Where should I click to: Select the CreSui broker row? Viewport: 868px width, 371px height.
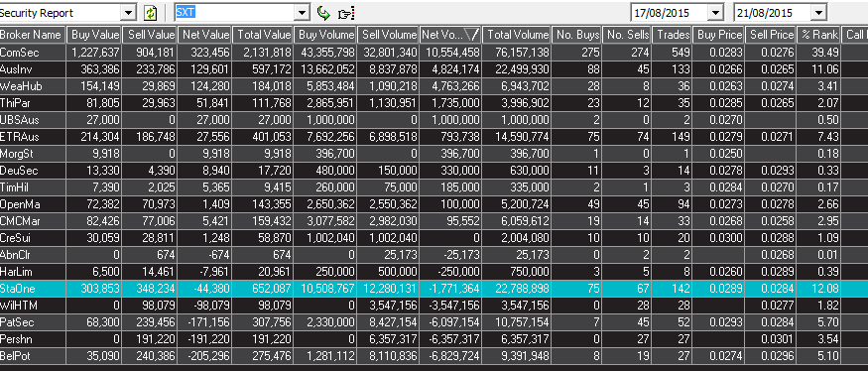434,237
